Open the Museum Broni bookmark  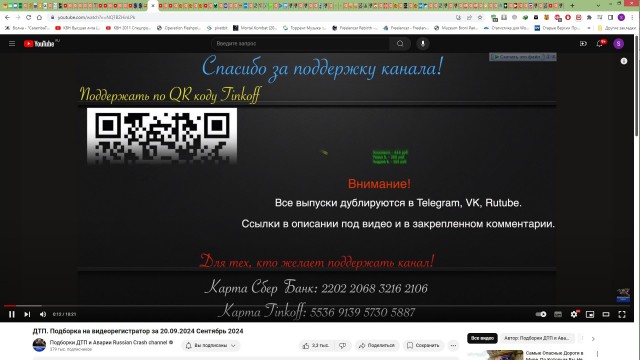click(x=456, y=28)
